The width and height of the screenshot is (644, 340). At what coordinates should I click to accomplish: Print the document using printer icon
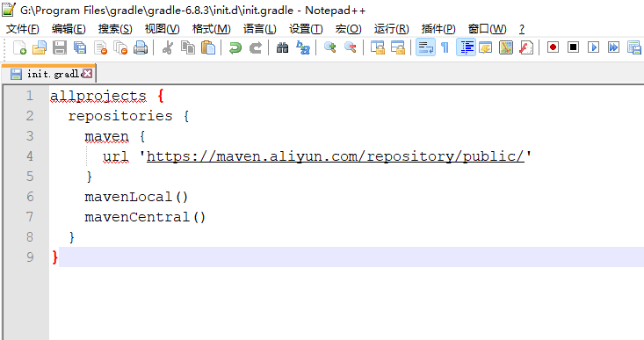[141, 47]
